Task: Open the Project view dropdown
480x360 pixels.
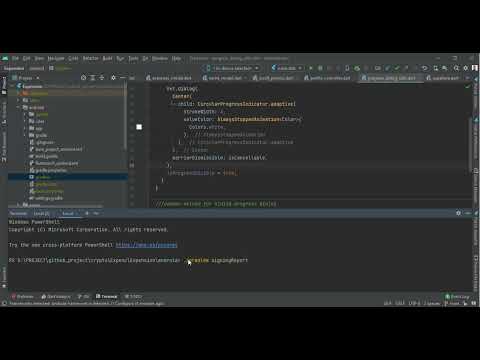Action: pos(26,78)
